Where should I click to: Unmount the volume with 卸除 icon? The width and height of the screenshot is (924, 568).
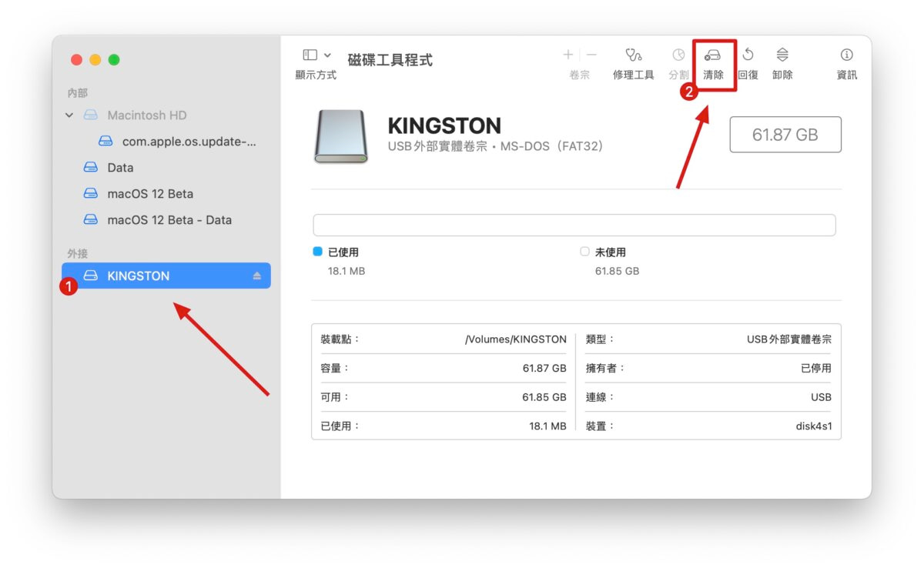(x=782, y=55)
